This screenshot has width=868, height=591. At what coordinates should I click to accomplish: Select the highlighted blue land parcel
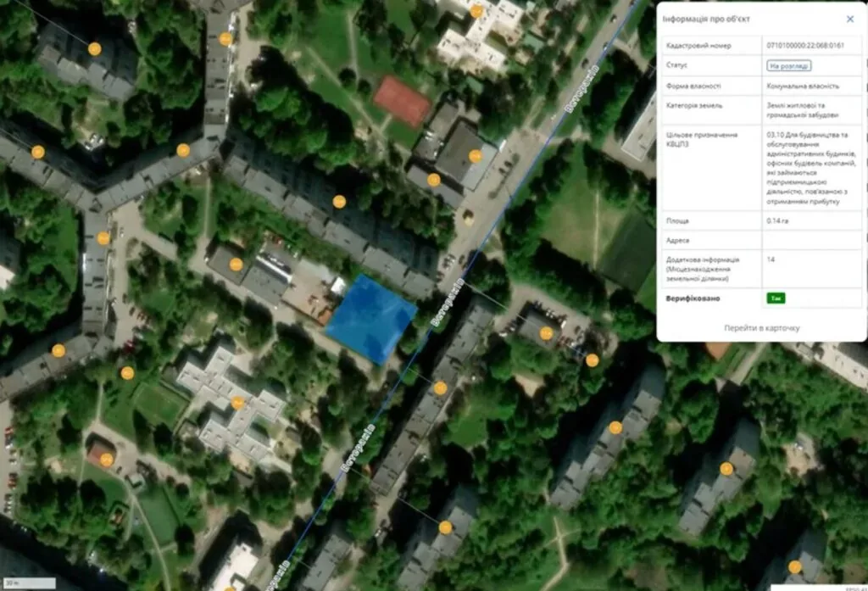point(371,320)
